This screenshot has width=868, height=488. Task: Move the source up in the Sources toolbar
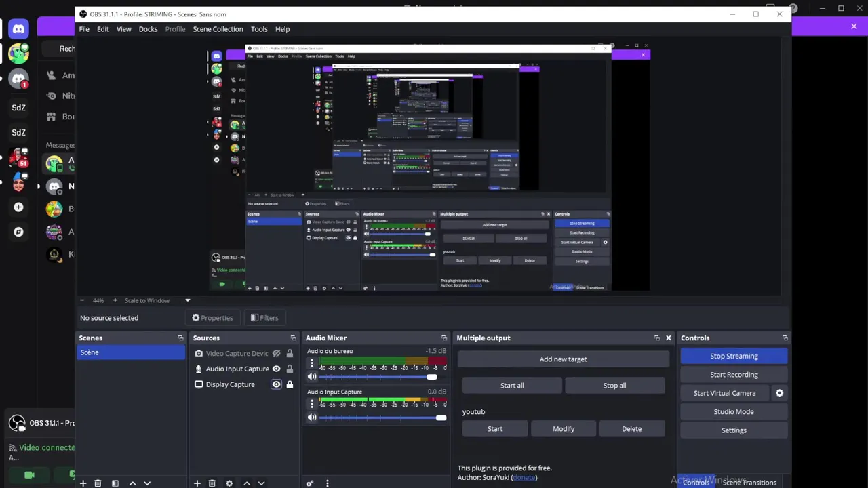[246, 483]
